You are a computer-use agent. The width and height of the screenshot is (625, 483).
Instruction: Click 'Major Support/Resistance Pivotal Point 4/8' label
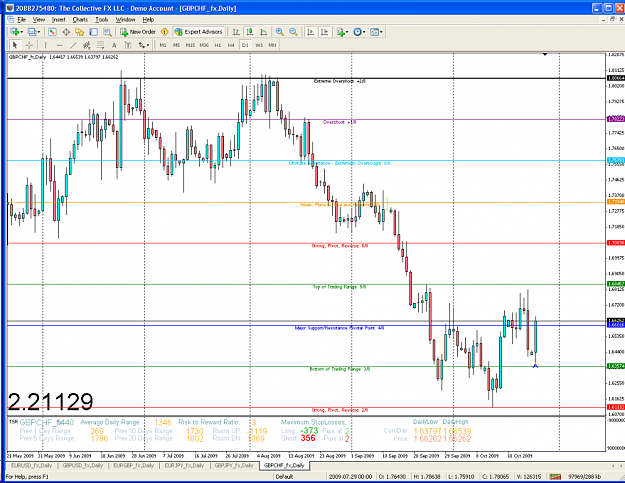coord(339,328)
